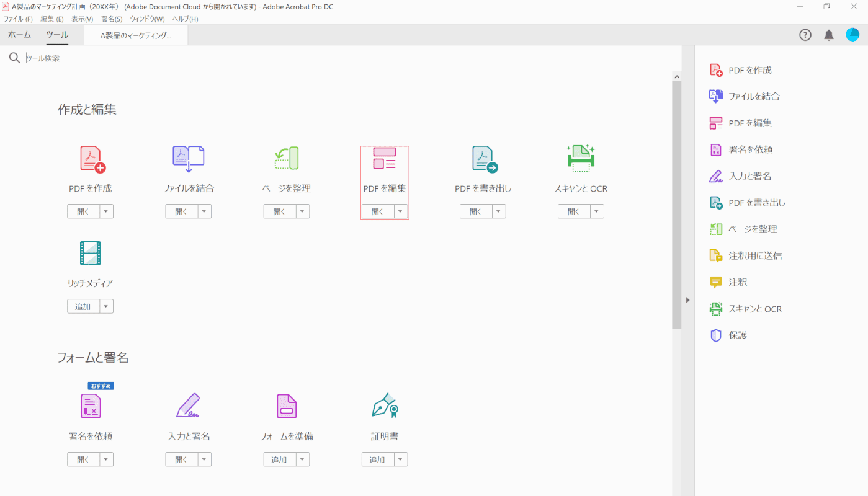Viewport: 868px width, 496px height.
Task: Expand dropdown arrow next to ファイルを結合 開く
Action: coord(204,211)
